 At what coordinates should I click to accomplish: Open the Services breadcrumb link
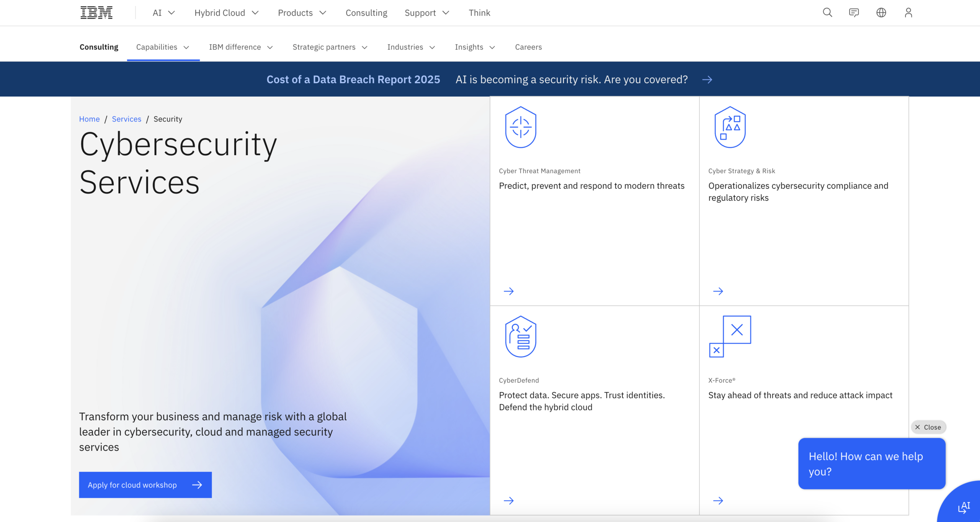coord(126,119)
